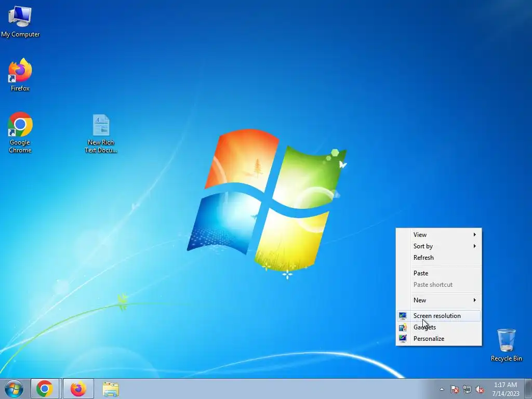The height and width of the screenshot is (399, 532).
Task: Open the clock showing 1:17 AM
Action: (506, 389)
